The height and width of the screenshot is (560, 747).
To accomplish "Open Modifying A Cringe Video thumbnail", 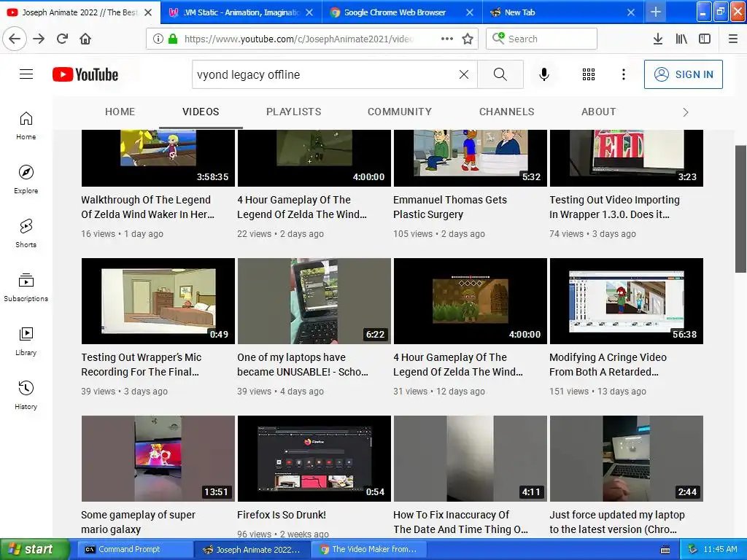I will 627,301.
